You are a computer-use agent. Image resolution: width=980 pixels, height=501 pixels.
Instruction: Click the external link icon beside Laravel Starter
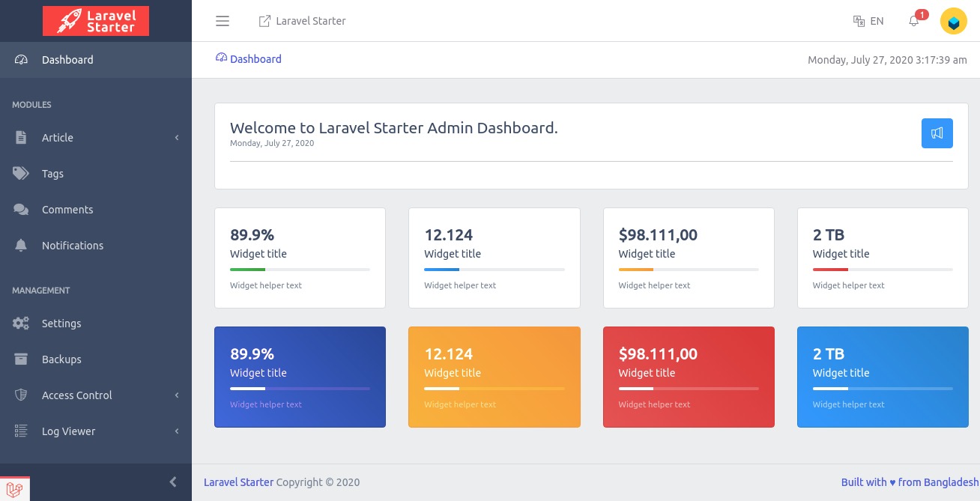264,21
